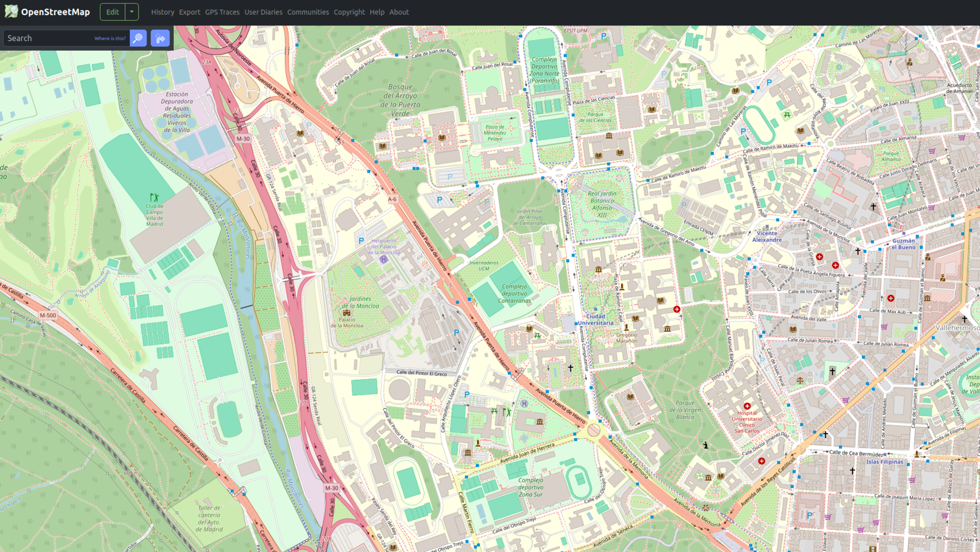Open the Edit dropdown arrow
Screen dimensions: 980x552
131,11
